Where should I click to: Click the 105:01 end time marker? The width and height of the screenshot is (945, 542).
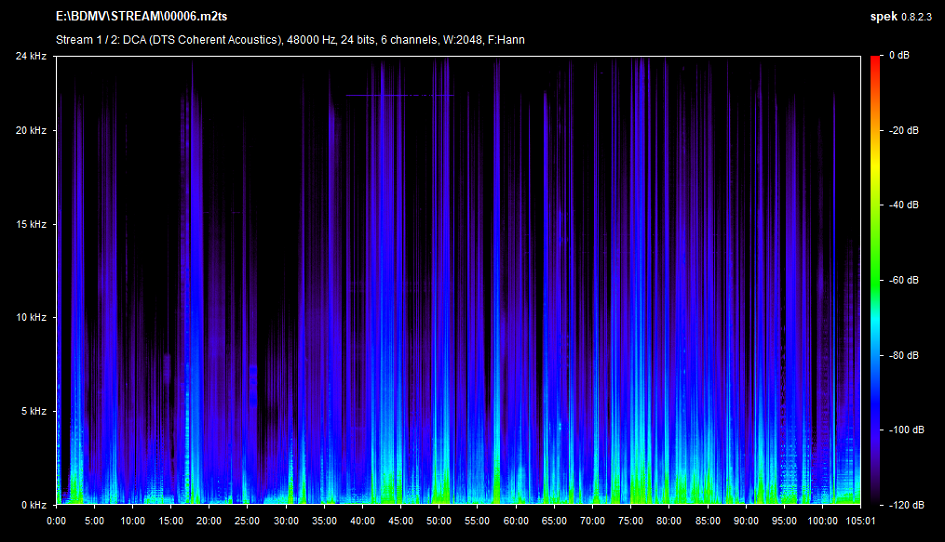point(860,520)
